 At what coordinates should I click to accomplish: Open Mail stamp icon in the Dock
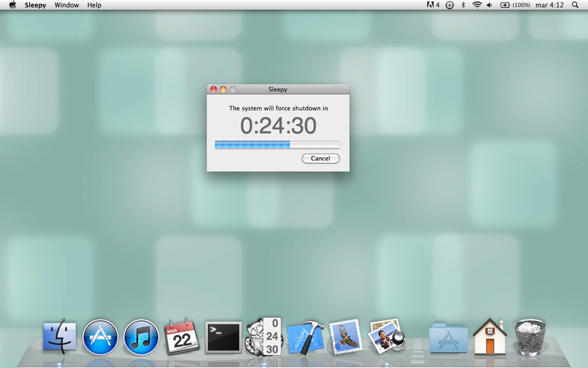click(346, 337)
